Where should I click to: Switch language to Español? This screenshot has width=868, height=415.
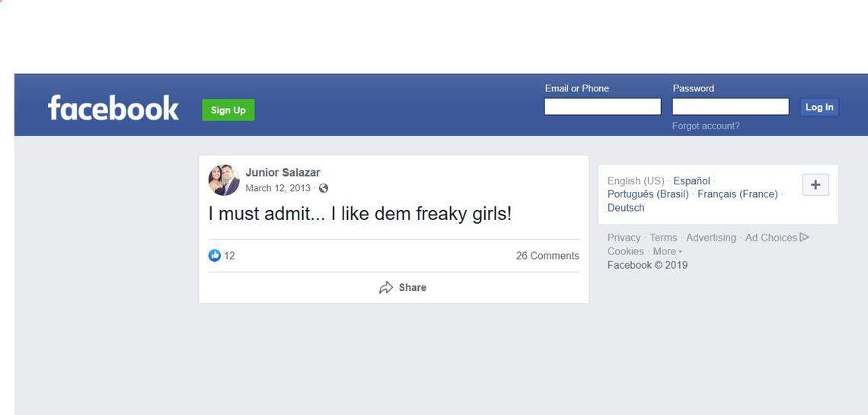pos(691,181)
